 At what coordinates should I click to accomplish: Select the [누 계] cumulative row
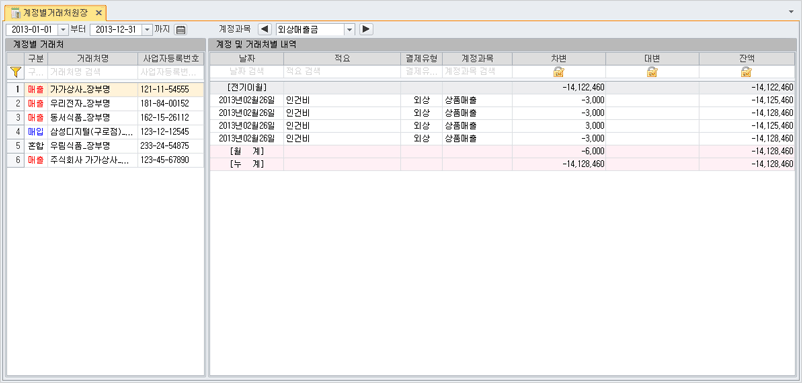[502, 164]
